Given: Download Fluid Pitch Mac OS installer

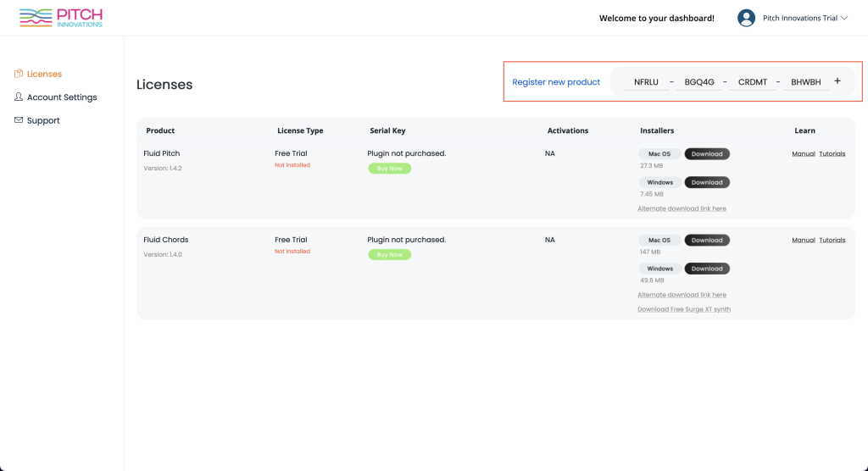Looking at the screenshot, I should [x=707, y=154].
